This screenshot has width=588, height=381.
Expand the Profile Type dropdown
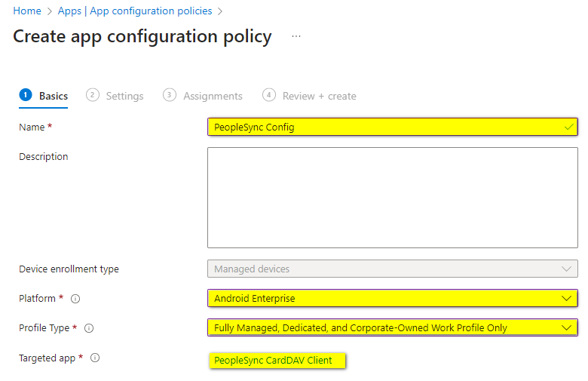tap(393, 327)
